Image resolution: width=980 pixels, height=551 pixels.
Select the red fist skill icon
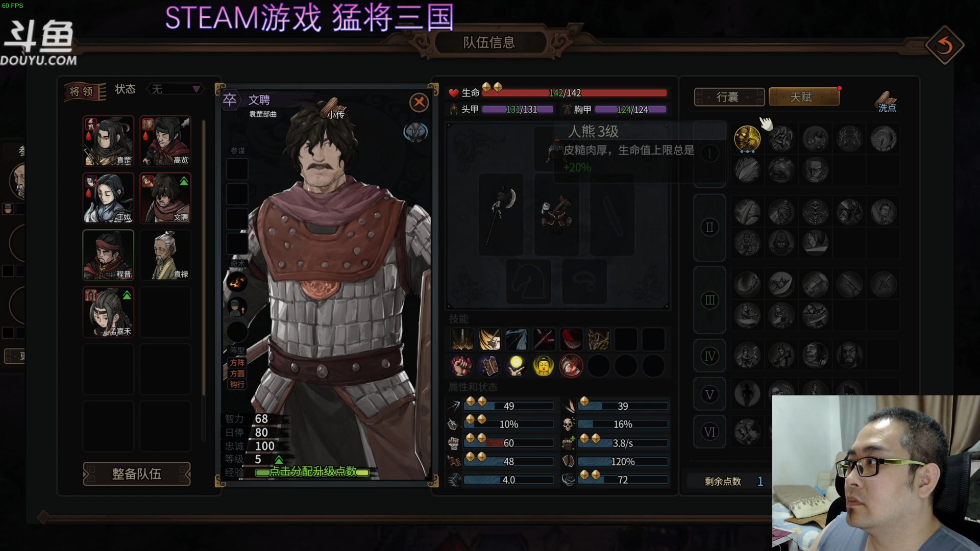coord(461,366)
